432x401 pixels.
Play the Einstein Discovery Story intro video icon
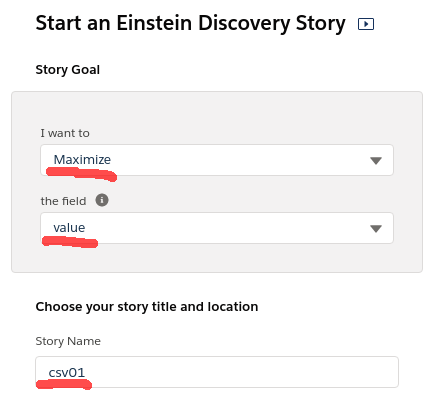(366, 24)
